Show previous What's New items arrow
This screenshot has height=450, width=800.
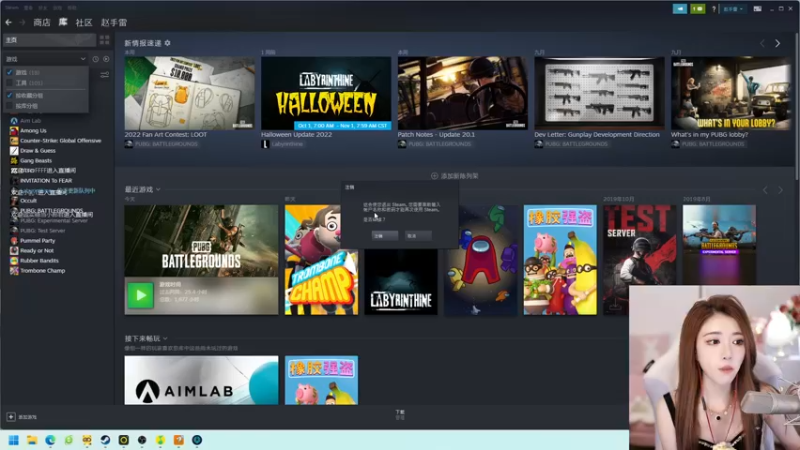click(763, 43)
